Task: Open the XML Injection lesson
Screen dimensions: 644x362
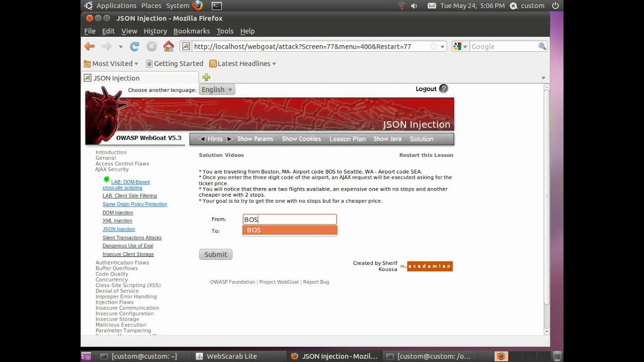Action: click(117, 221)
